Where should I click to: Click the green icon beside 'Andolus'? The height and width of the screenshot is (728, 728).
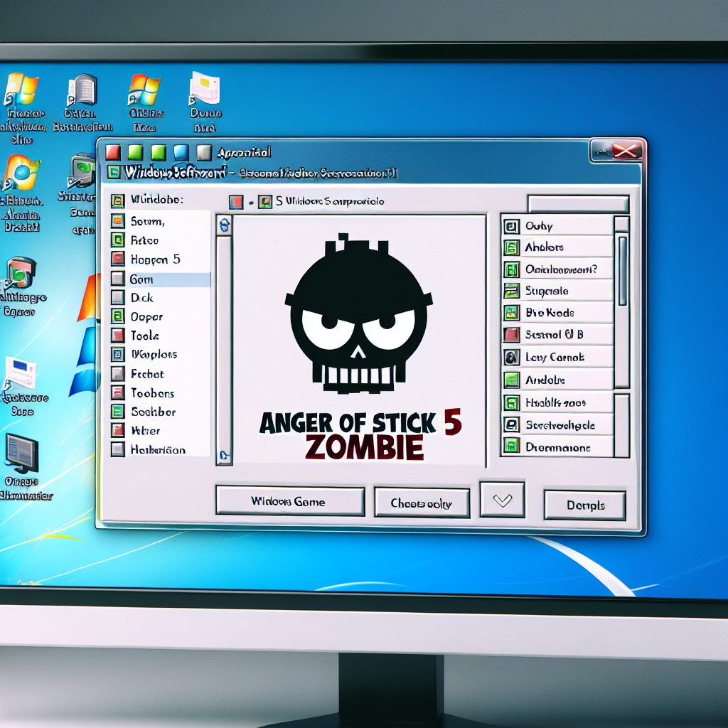511,380
